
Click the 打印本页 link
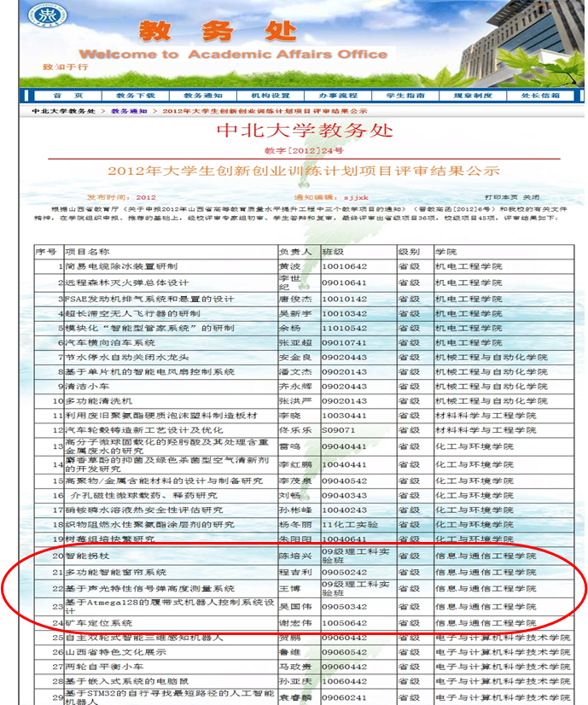pyautogui.click(x=501, y=197)
